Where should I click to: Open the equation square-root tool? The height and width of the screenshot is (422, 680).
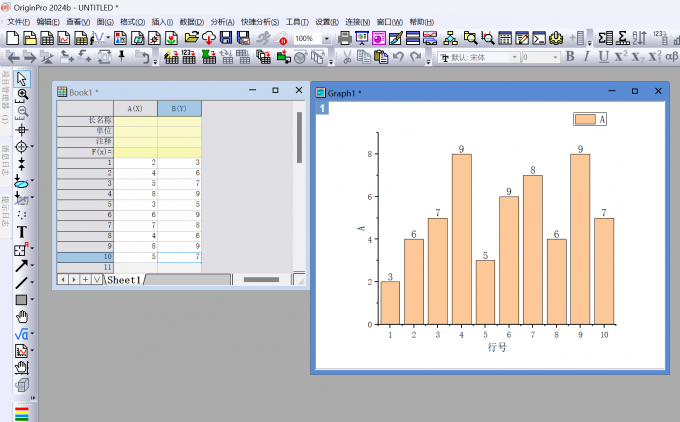[22, 334]
